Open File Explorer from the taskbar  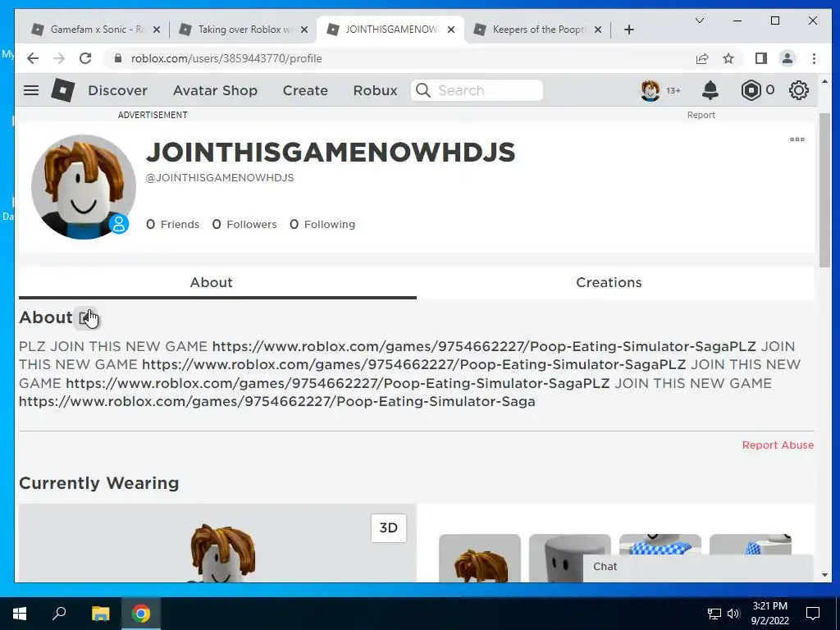pyautogui.click(x=100, y=614)
